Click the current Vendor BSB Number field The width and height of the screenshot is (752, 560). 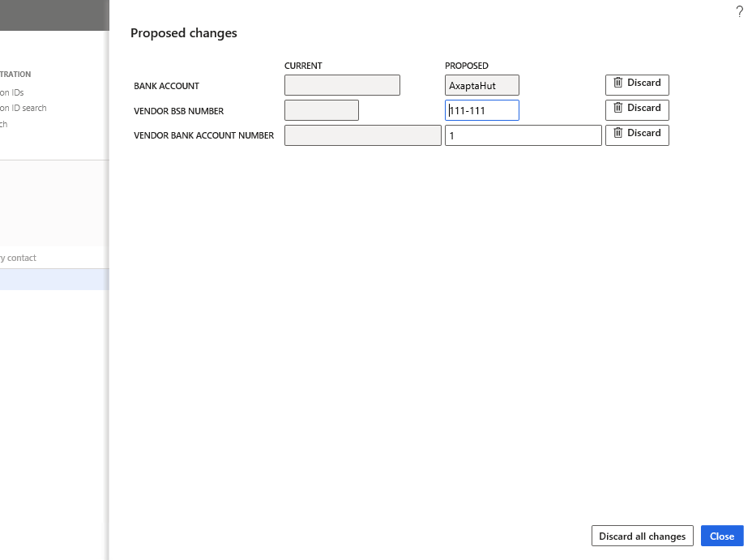[321, 110]
